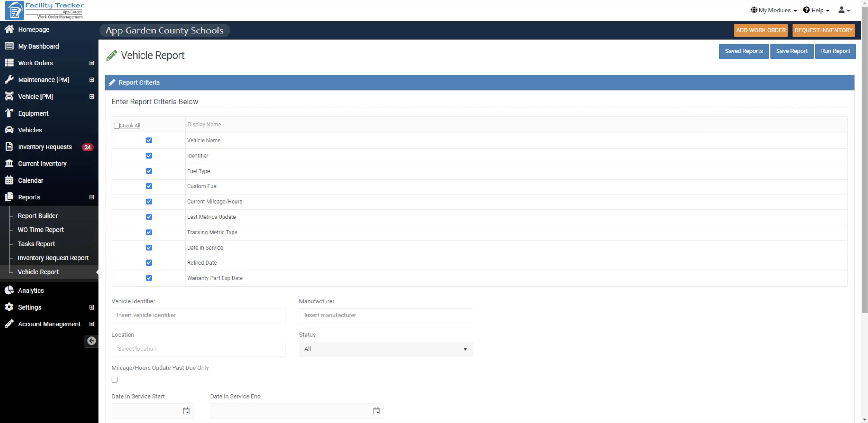This screenshot has width=868, height=423.
Task: Click the Save Report button
Action: point(792,51)
